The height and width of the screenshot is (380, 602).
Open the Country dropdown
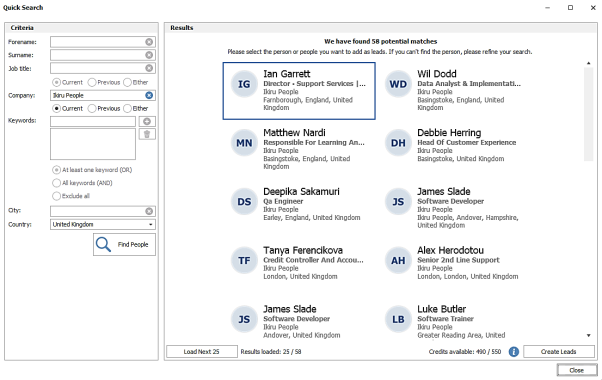click(150, 224)
